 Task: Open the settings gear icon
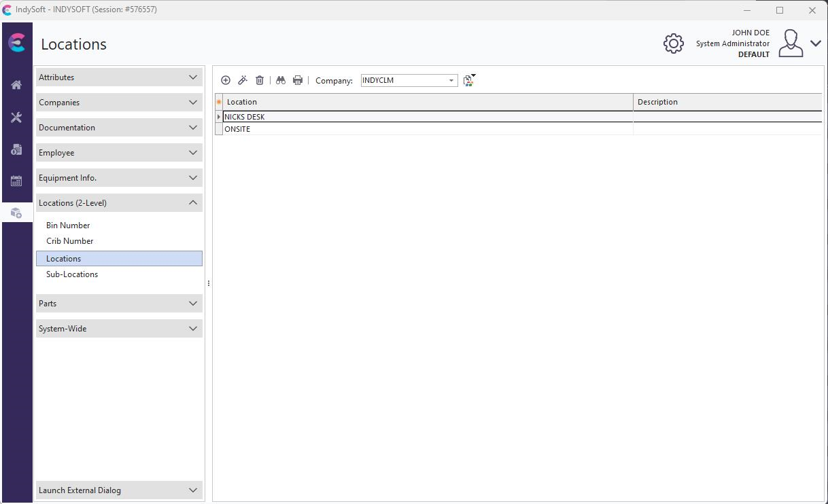pyautogui.click(x=673, y=43)
